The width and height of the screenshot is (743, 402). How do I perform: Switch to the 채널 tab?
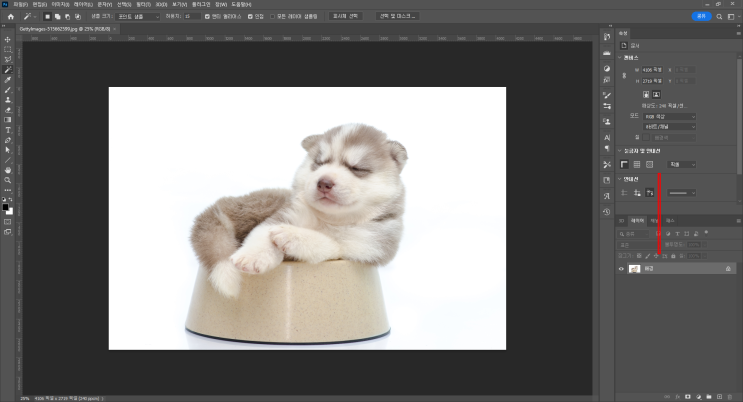click(x=654, y=219)
